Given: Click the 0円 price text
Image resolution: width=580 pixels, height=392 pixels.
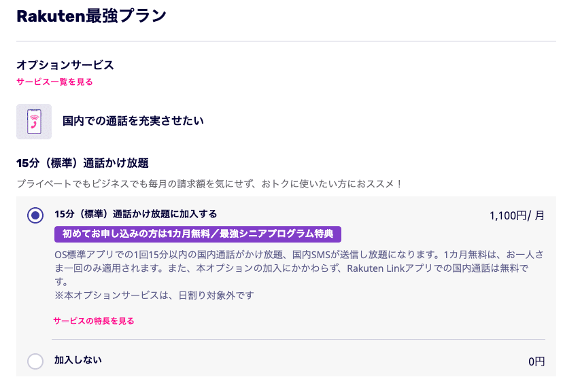Looking at the screenshot, I should [x=536, y=362].
